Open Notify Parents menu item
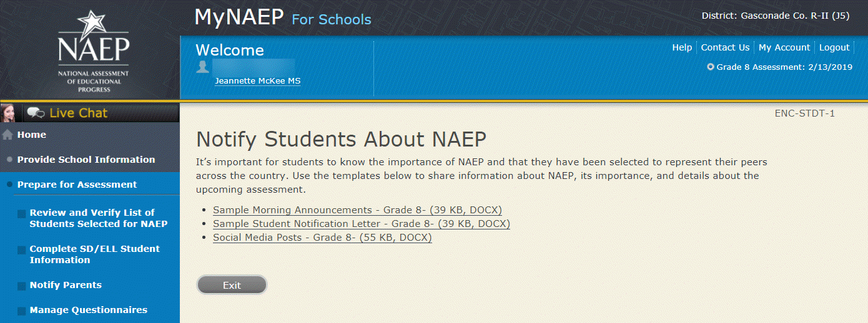The height and width of the screenshot is (323, 868). point(66,285)
